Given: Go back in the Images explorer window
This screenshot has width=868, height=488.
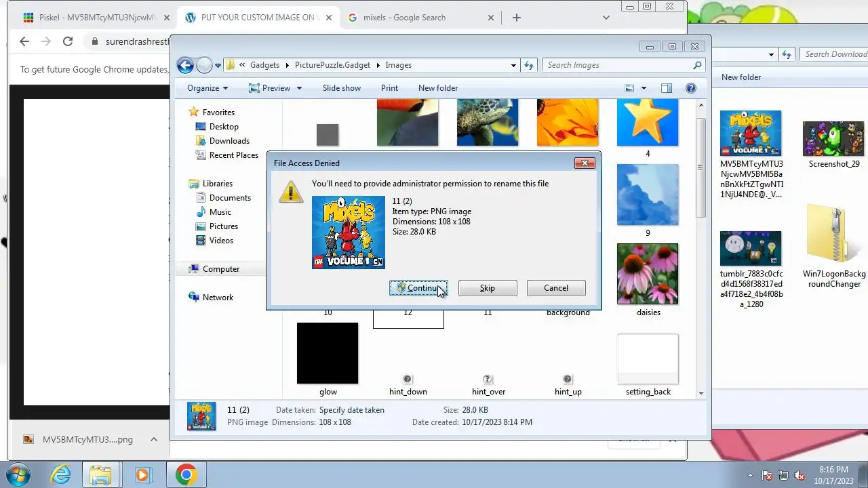Looking at the screenshot, I should click(x=185, y=65).
